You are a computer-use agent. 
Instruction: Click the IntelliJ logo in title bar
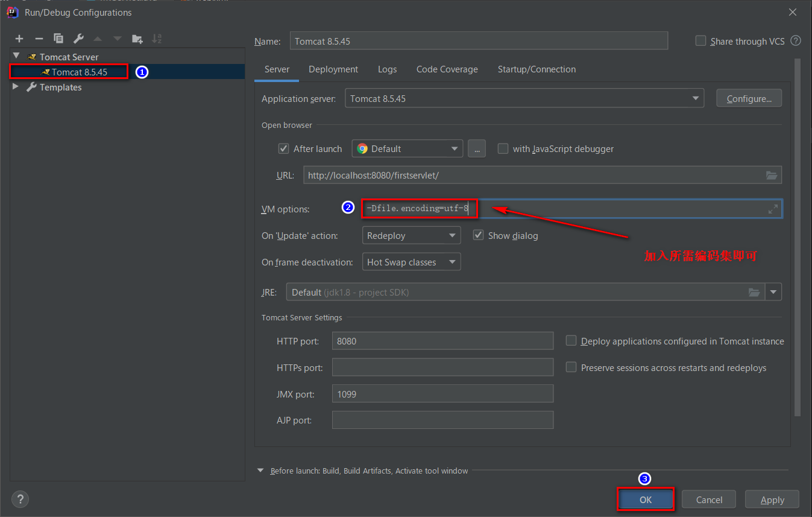click(x=11, y=12)
